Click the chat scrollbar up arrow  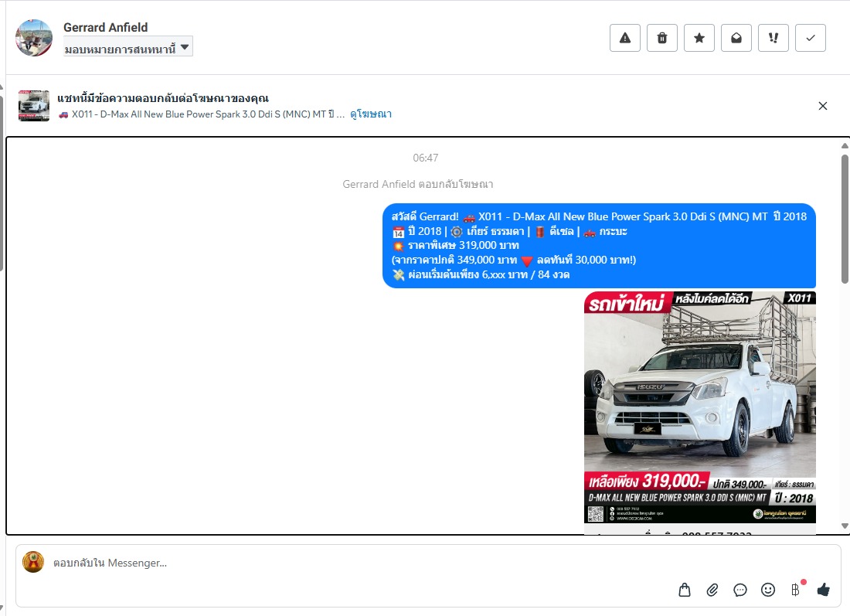pos(845,146)
